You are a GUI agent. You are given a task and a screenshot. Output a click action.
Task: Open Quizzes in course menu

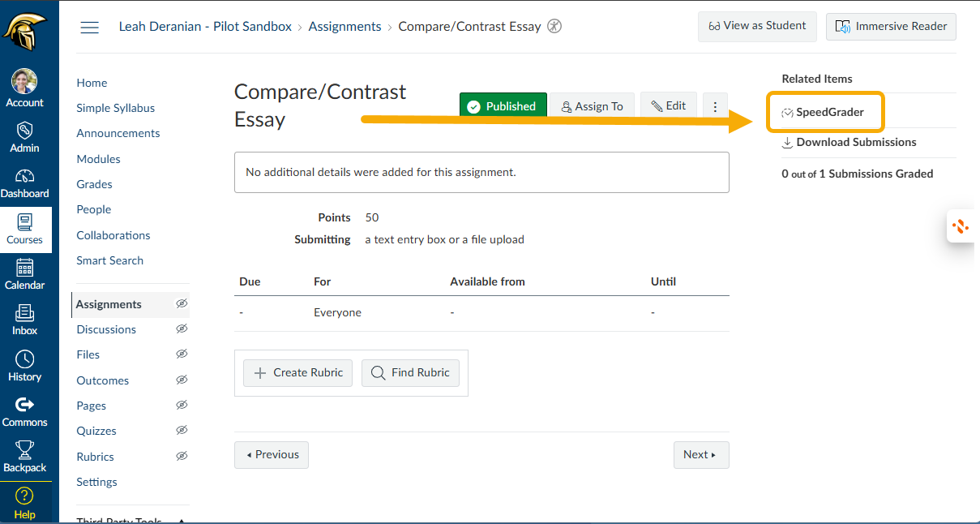96,431
